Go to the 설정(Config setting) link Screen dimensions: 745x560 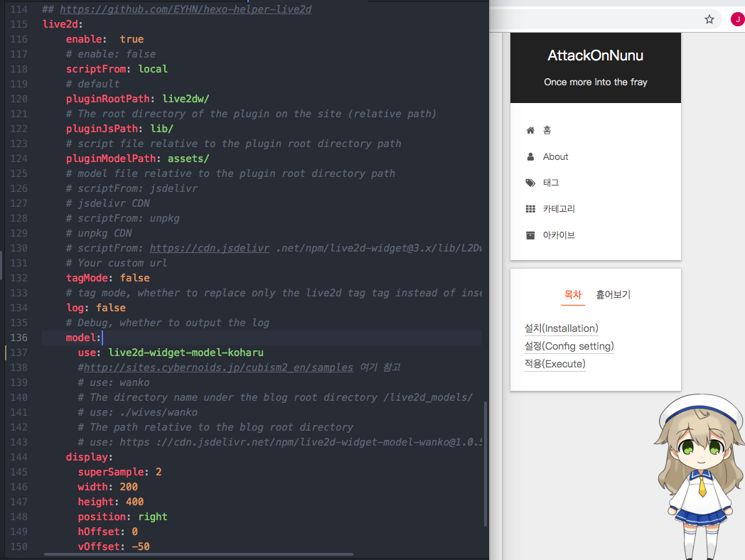(569, 346)
